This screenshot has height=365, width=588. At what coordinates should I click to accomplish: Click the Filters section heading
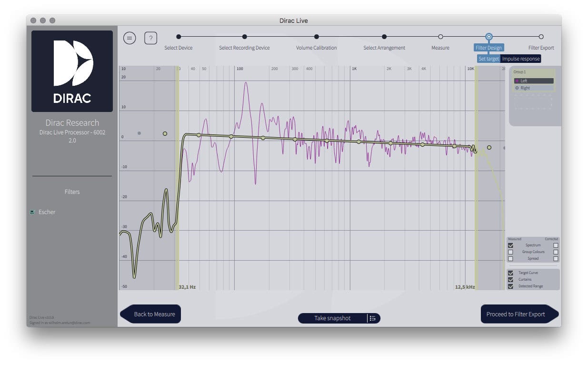72,192
